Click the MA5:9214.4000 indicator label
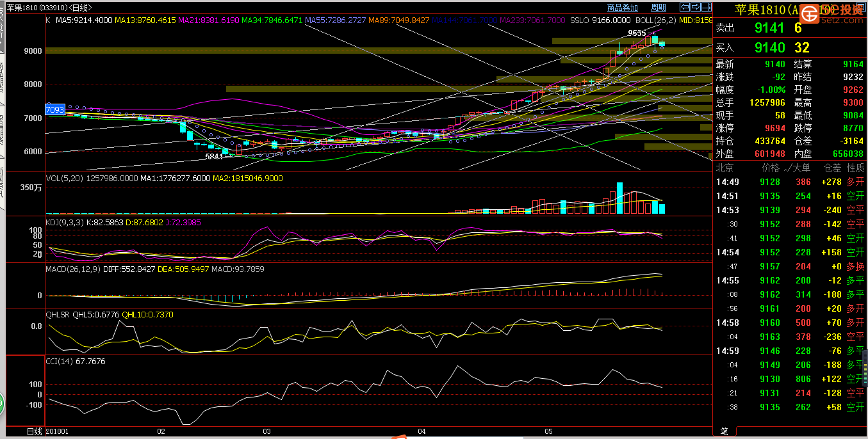This screenshot has width=868, height=439. (x=84, y=20)
